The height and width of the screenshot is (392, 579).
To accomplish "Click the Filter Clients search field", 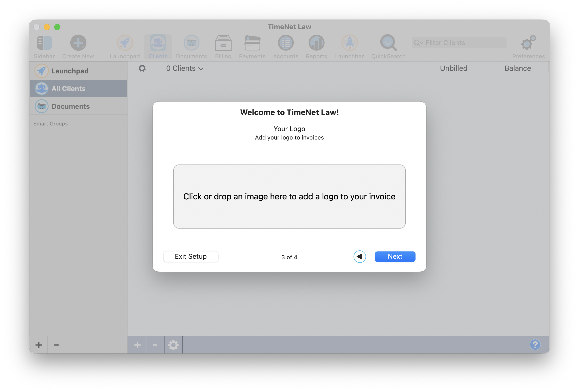I will [x=459, y=43].
